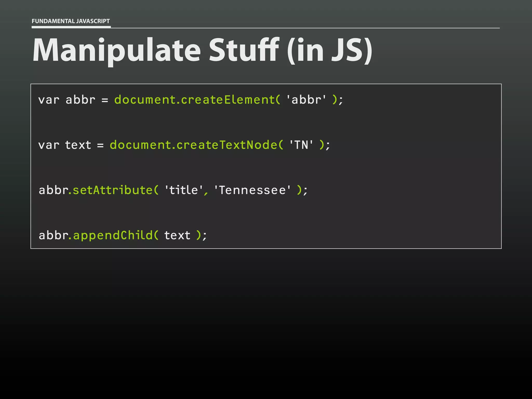Screen dimensions: 532x399
Task: Click 'abbr' before .setAttribute
Action: click(53, 190)
